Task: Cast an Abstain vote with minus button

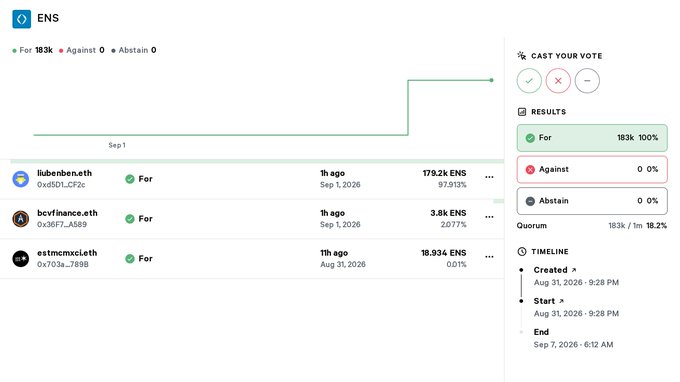Action: (x=587, y=81)
